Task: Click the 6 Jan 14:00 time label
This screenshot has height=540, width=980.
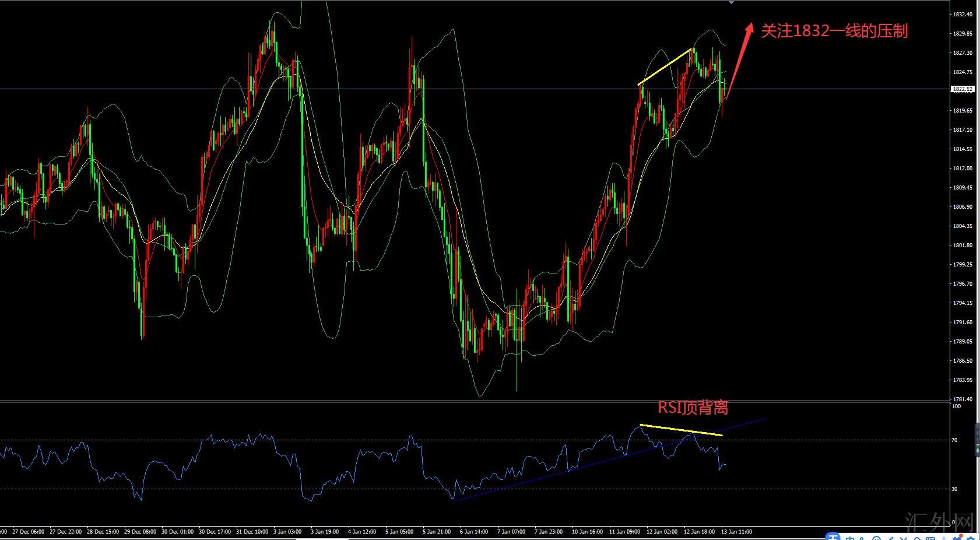Action: 473,532
